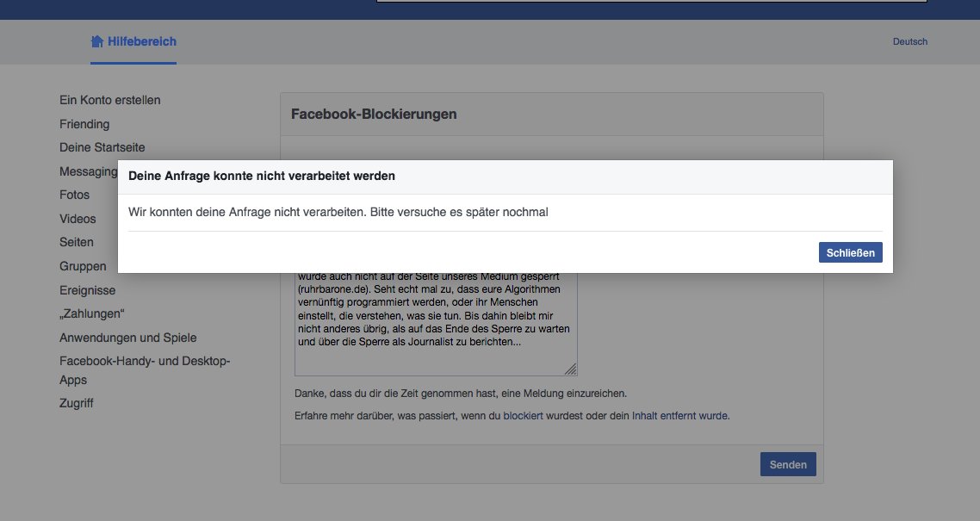
Task: Open the Videos help section
Action: 78,218
